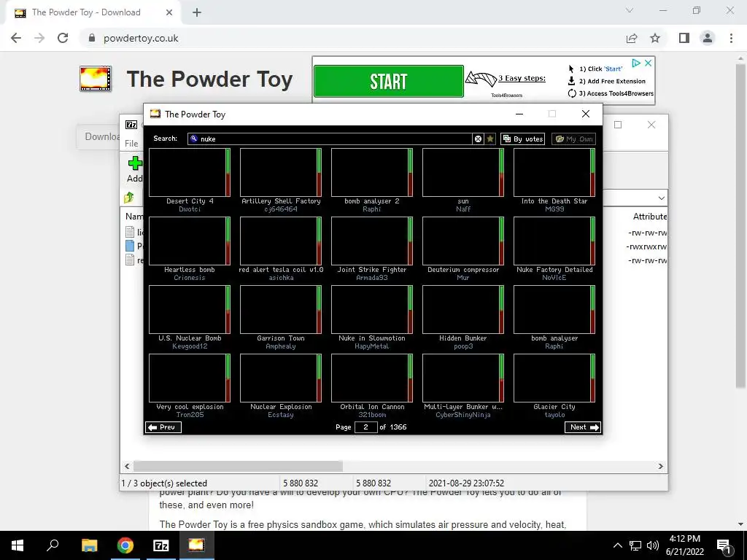
Task: Click author name Dwotci
Action: (x=190, y=209)
